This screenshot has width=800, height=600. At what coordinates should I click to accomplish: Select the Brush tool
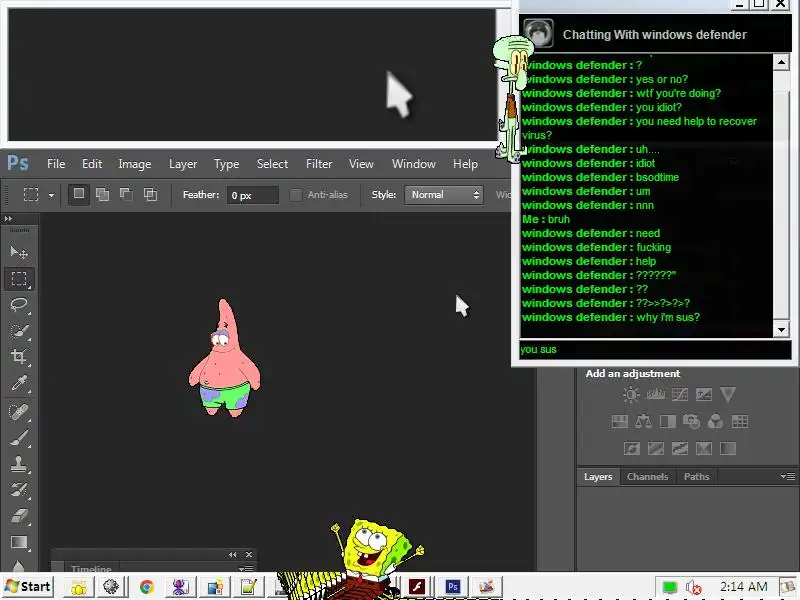[19, 438]
